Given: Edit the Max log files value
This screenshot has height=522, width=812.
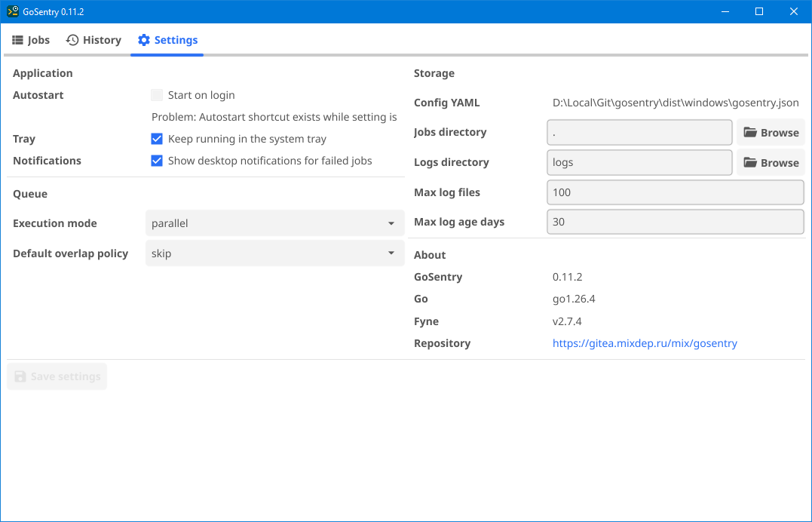Looking at the screenshot, I should click(676, 192).
